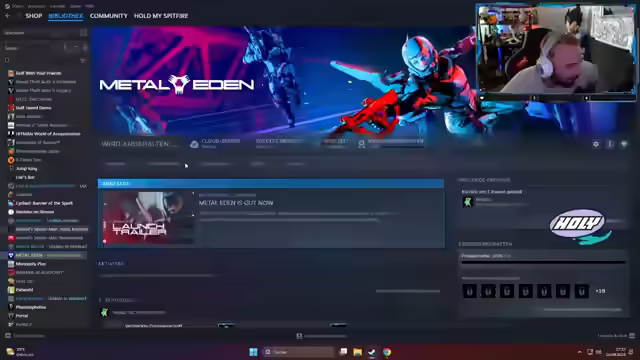Open the COMMUNITY tab

[x=109, y=16]
